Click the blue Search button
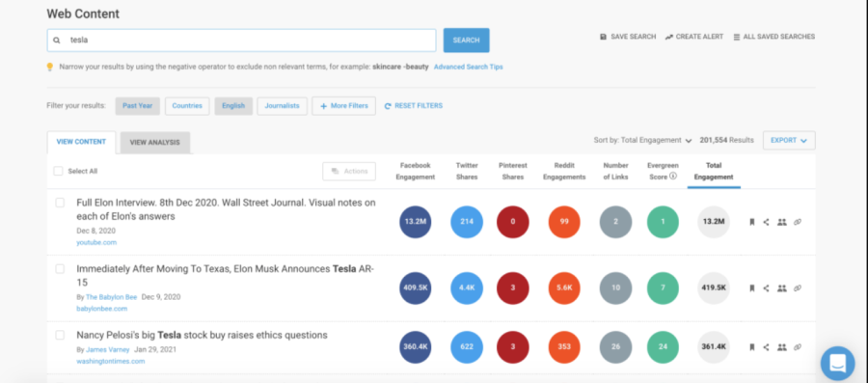The height and width of the screenshot is (383, 868). [x=466, y=41]
